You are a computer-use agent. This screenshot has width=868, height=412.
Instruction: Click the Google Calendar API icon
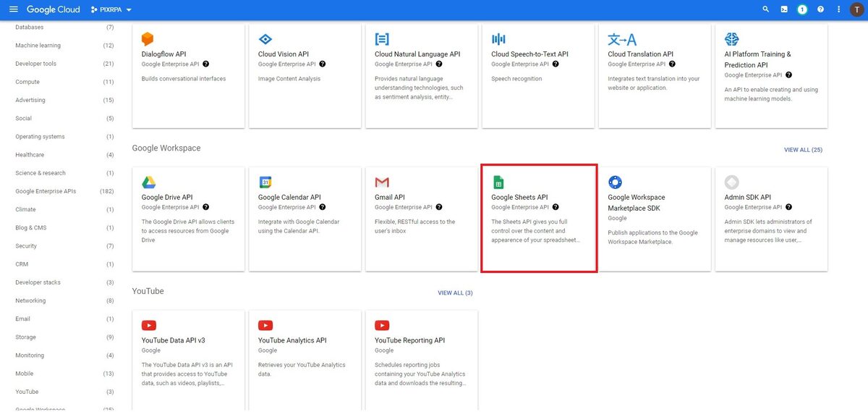[x=265, y=182]
